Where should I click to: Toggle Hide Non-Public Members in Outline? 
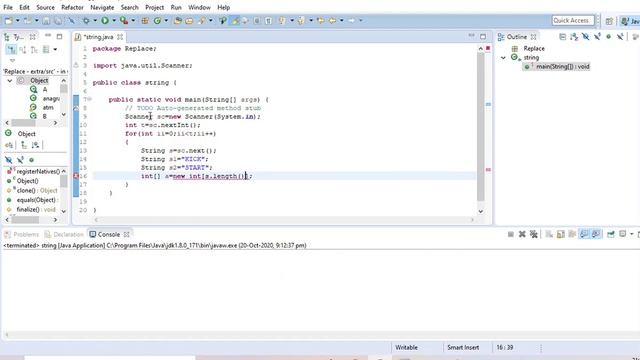pyautogui.click(x=608, y=37)
